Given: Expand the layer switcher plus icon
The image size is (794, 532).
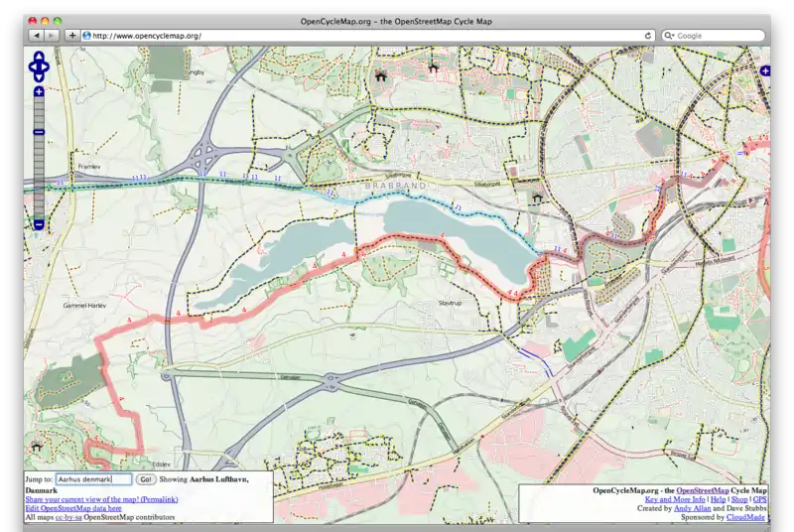Looking at the screenshot, I should (764, 70).
